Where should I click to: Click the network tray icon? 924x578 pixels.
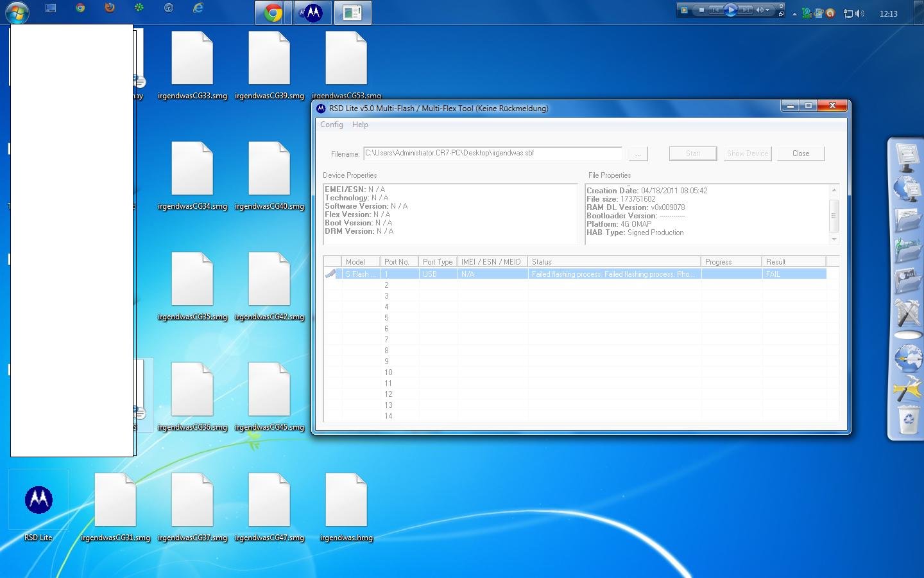(848, 13)
